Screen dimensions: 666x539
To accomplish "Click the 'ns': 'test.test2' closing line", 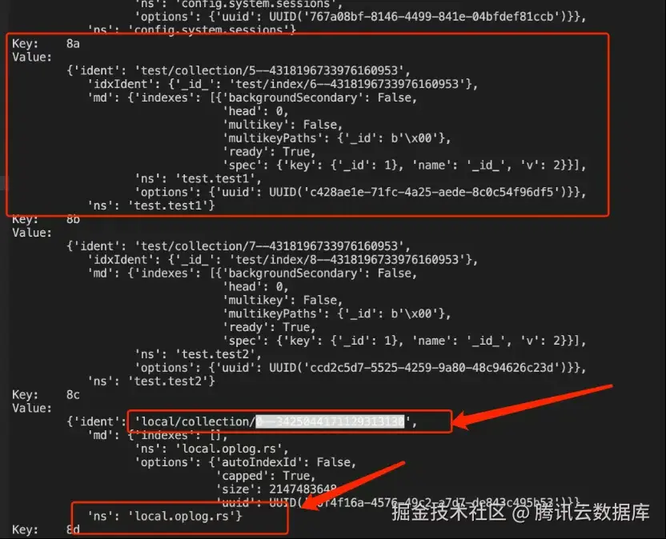I will pos(151,381).
